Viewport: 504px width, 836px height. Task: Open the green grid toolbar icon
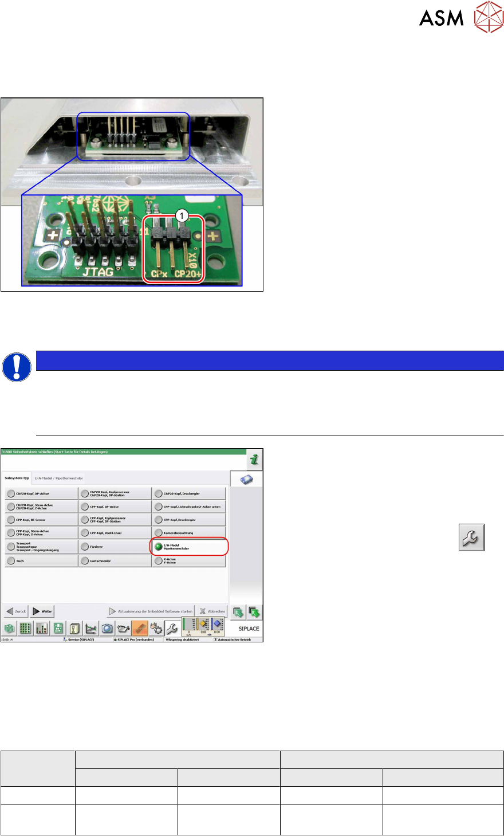26,628
